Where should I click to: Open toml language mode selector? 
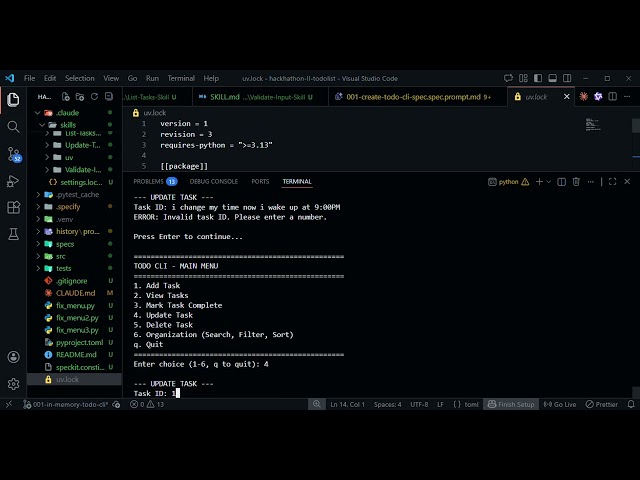tap(471, 404)
